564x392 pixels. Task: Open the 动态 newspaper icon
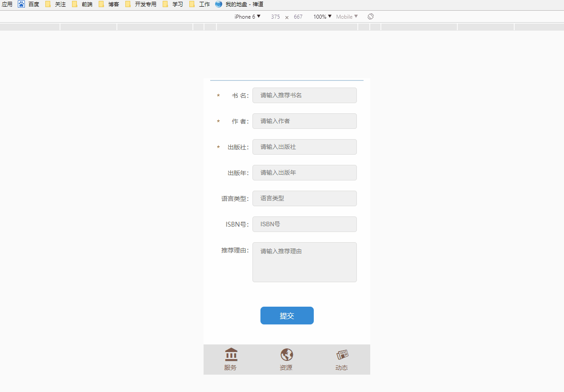tap(342, 355)
